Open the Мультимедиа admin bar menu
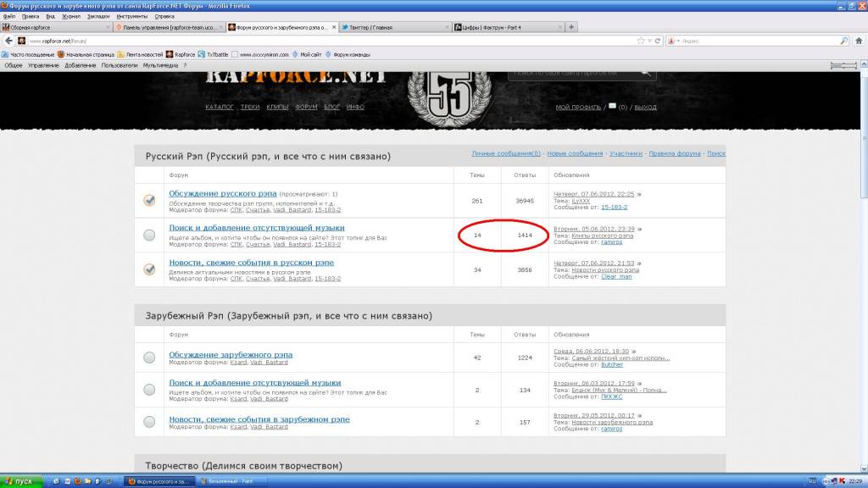This screenshot has width=868, height=488. tap(160, 65)
